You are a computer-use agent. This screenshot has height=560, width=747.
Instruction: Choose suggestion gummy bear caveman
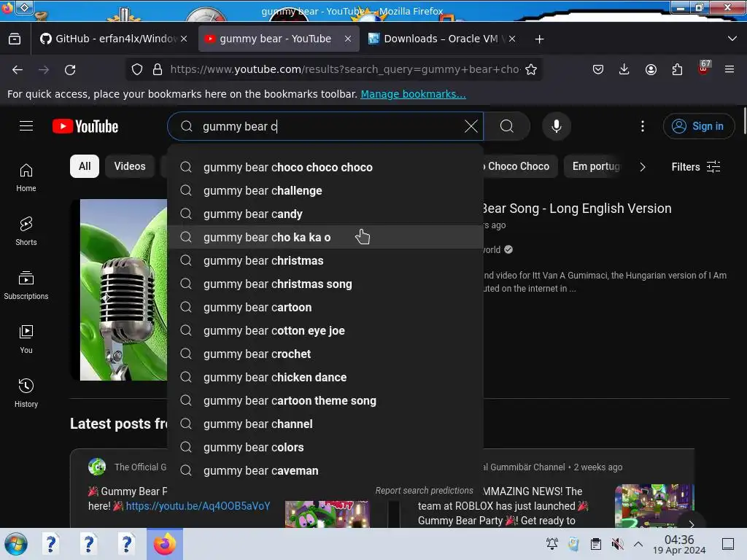click(x=325, y=470)
